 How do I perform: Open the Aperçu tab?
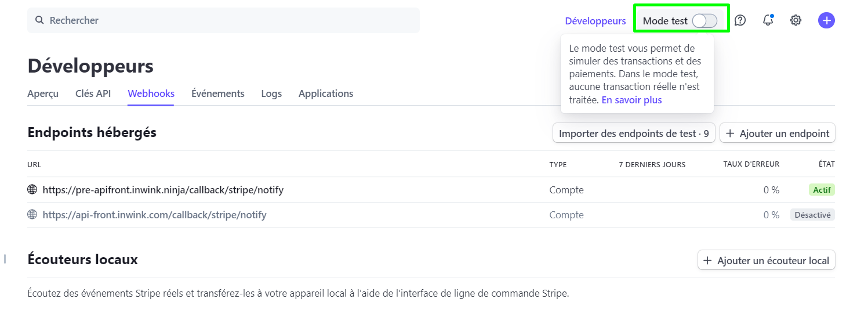pyautogui.click(x=43, y=93)
